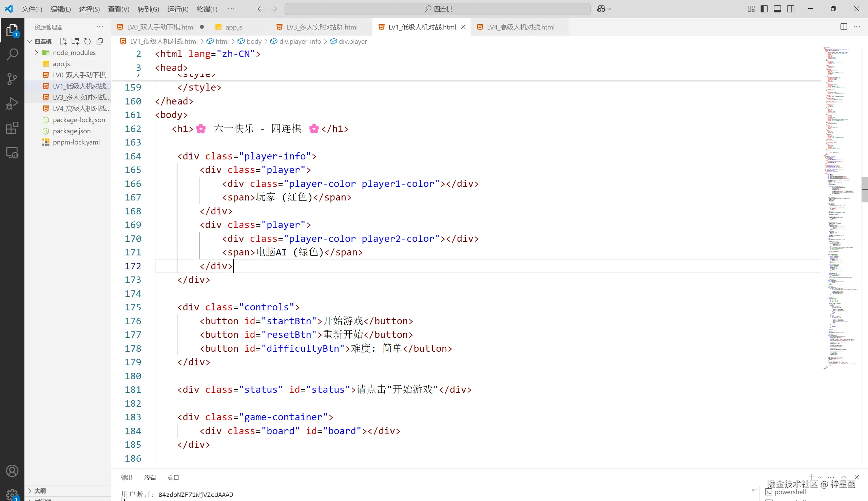Open the Run and Debug view
The image size is (868, 501).
13,103
